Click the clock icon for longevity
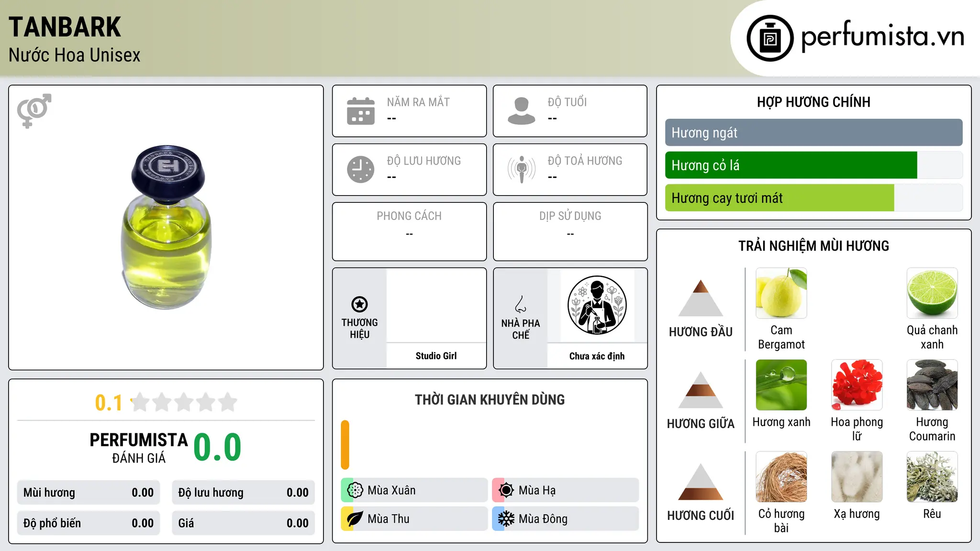Screen dimensions: 980x551 [x=361, y=169]
